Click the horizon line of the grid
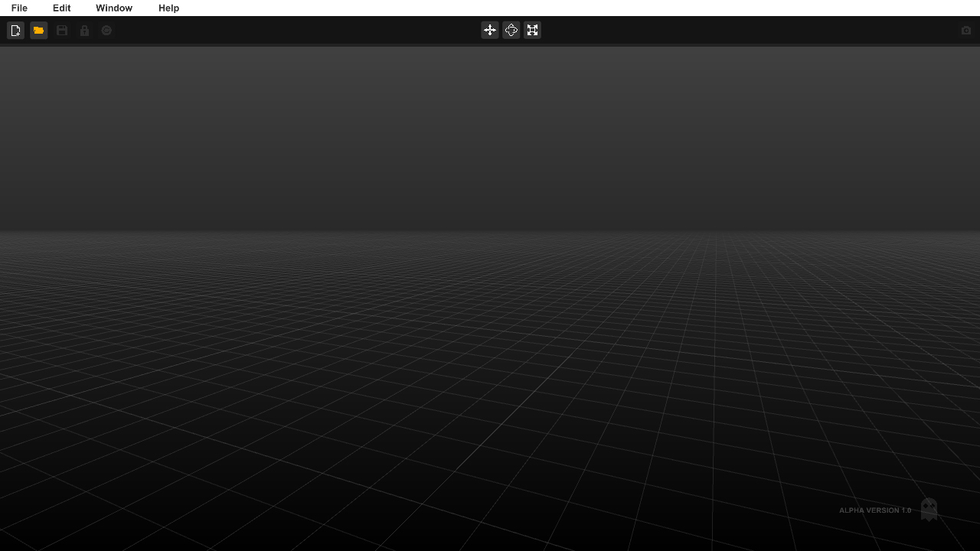This screenshot has width=980, height=551. click(490, 233)
